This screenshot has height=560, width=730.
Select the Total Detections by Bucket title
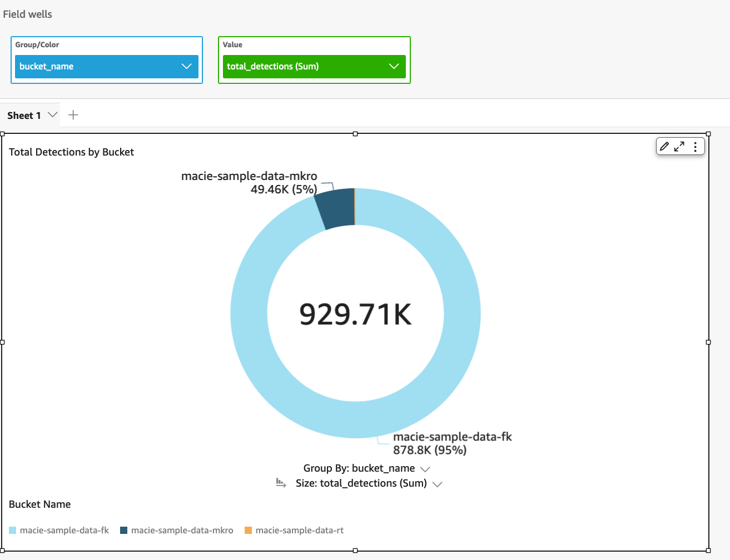tap(71, 152)
